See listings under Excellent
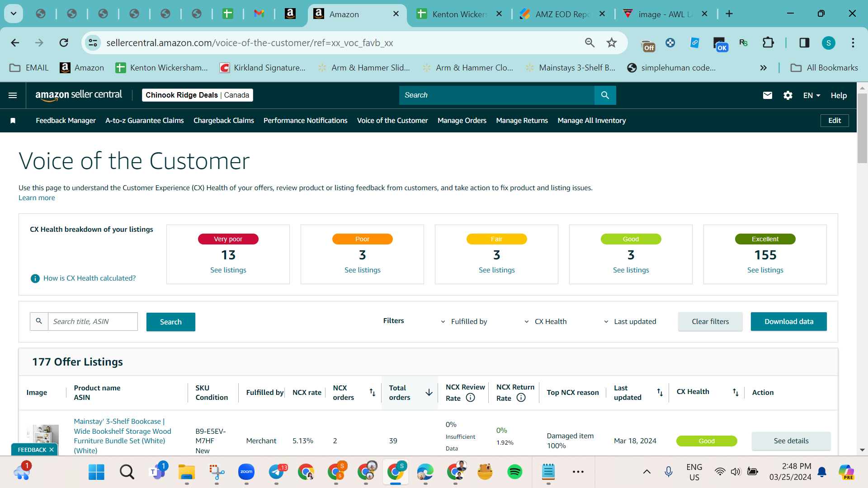 [765, 270]
